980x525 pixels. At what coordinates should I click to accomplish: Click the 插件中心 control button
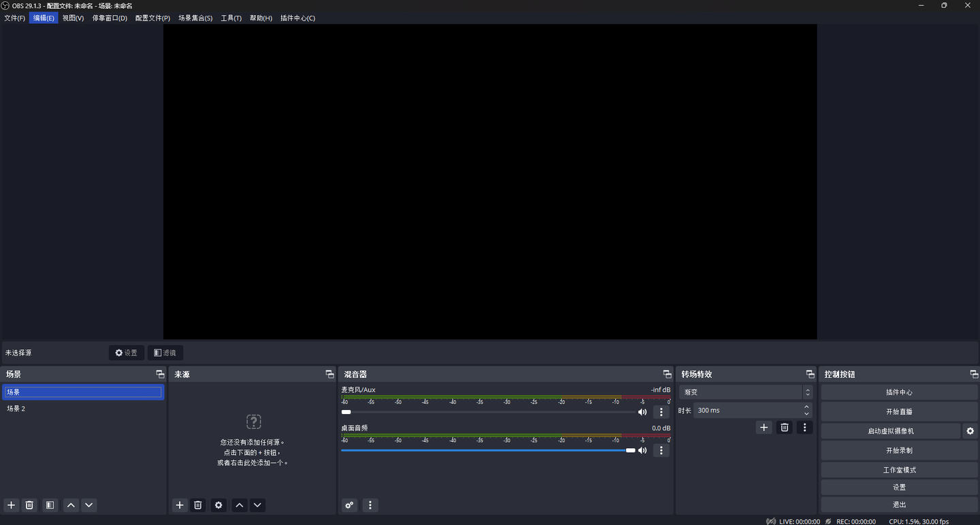(x=899, y=392)
